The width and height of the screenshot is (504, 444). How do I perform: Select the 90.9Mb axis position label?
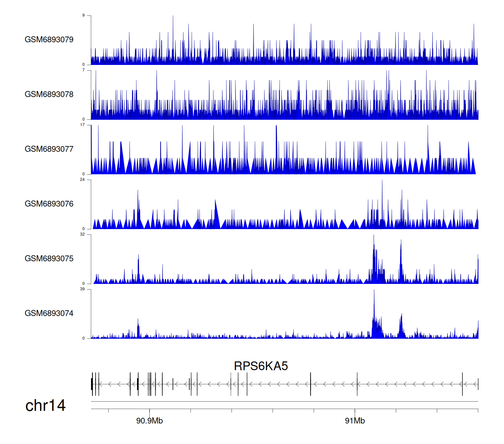[x=150, y=421]
